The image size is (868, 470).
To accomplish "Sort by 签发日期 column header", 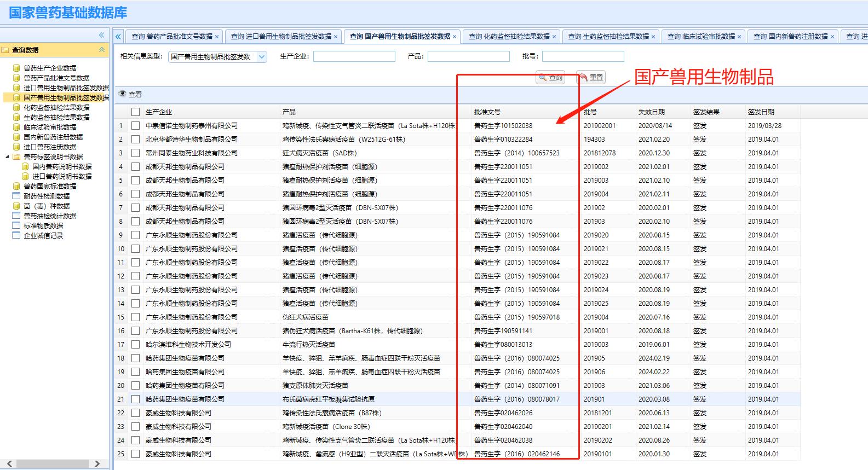I will (x=761, y=112).
